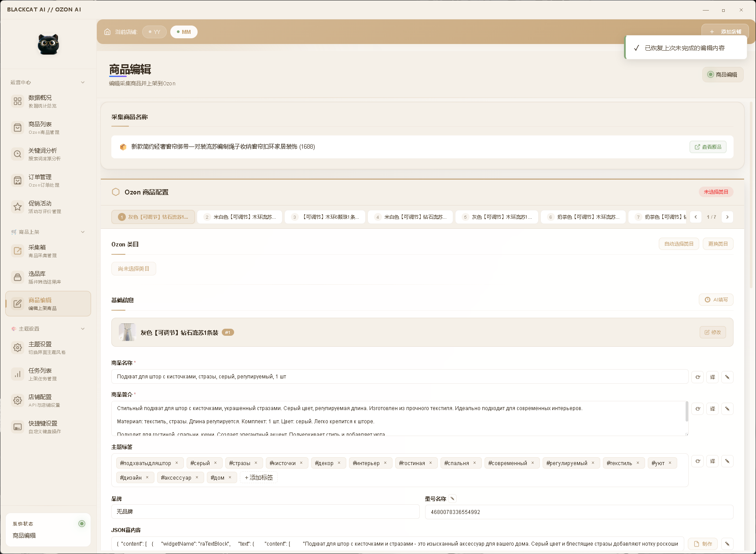Viewport: 756px width, 554px height.
Task: Click the AI填写 button
Action: 716,300
